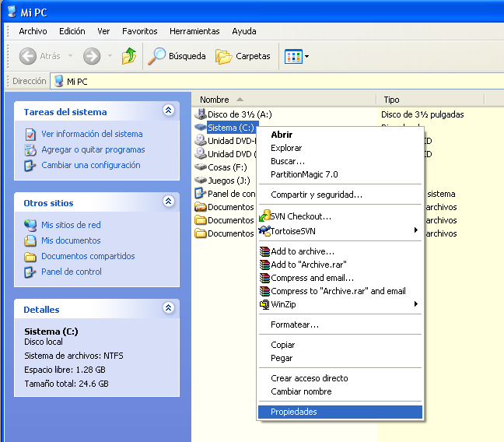
Task: Choose Cambiar nombre in the context menu
Action: (340, 391)
